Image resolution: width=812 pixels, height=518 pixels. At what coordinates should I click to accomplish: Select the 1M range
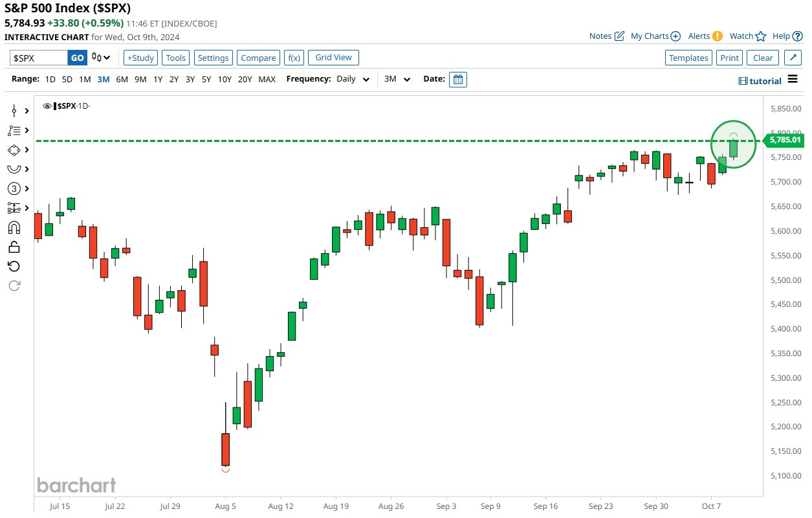(85, 79)
